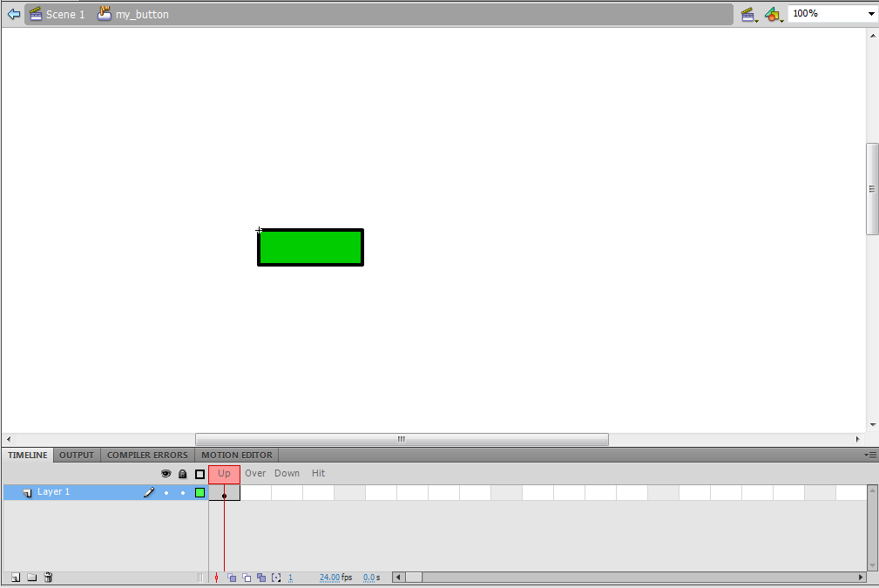Lock Layer 1 using its lock dot
879x588 pixels.
pos(183,493)
